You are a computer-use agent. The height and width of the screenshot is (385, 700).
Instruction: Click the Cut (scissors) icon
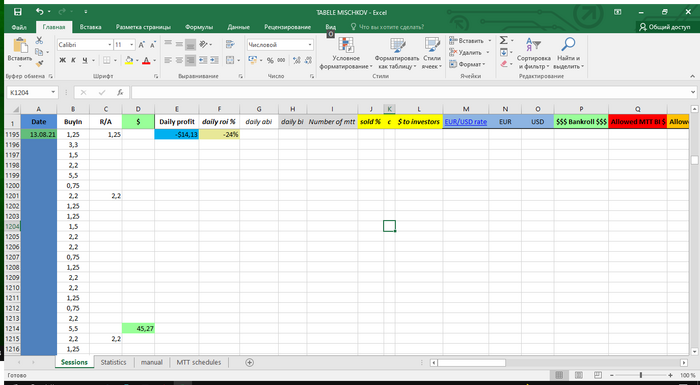click(x=39, y=41)
